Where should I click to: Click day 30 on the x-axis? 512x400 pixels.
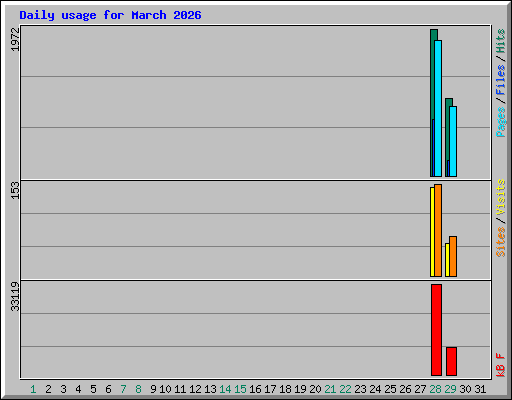(465, 389)
